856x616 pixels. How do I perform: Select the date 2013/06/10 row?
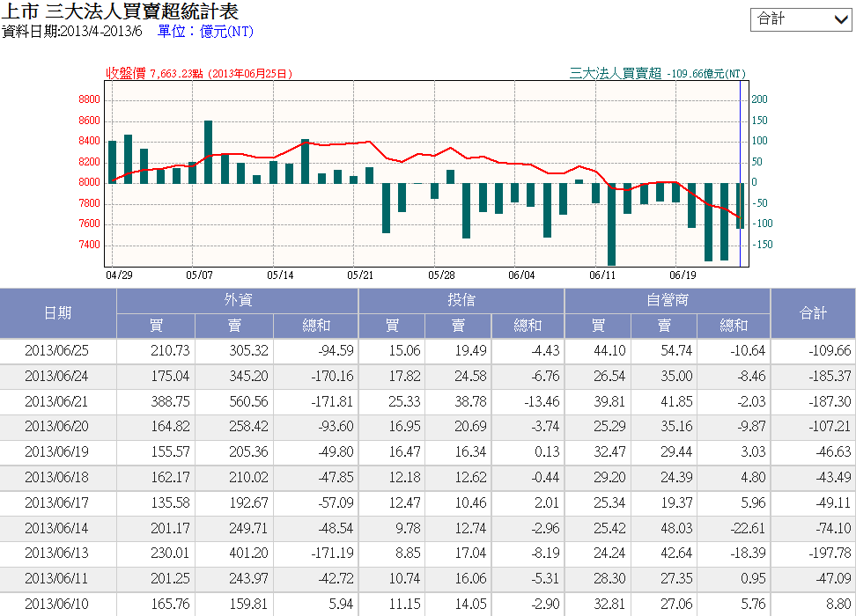(x=428, y=604)
